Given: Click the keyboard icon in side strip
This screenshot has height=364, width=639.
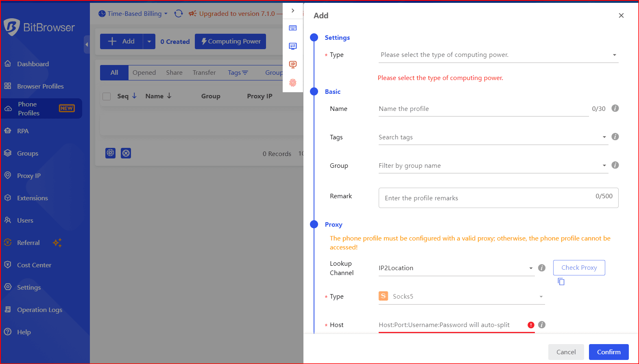Looking at the screenshot, I should point(293,28).
